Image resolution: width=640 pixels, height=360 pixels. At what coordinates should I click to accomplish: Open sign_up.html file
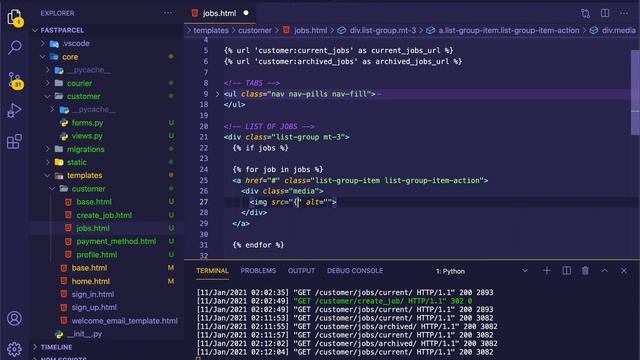[x=94, y=307]
